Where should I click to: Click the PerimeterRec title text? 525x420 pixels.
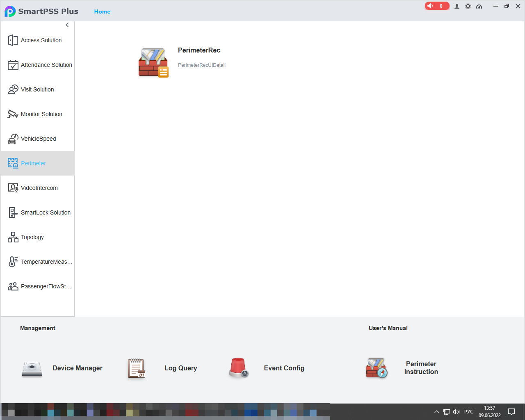tap(199, 50)
